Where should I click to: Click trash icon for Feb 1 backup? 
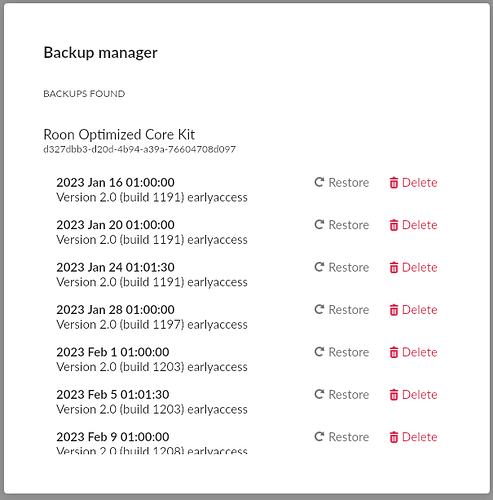click(394, 352)
